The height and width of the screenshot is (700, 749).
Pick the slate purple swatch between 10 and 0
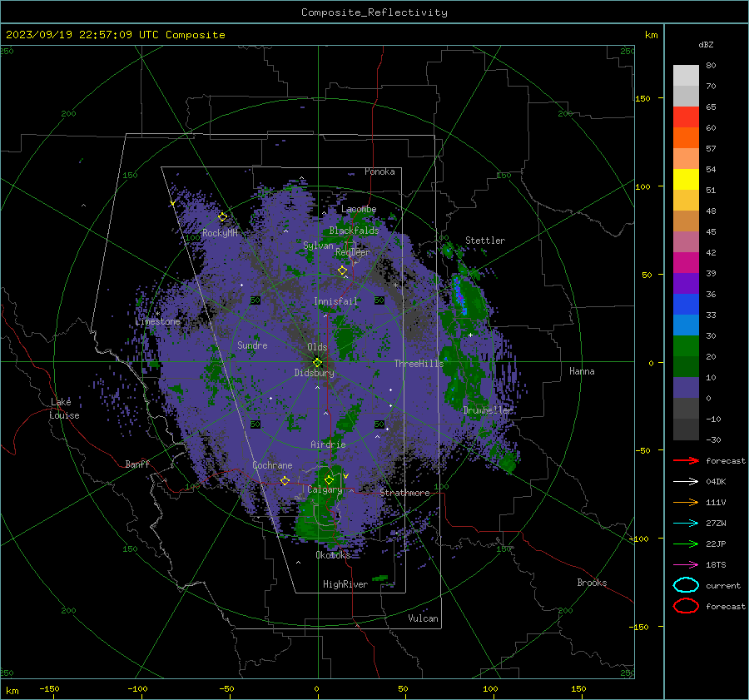pyautogui.click(x=686, y=388)
